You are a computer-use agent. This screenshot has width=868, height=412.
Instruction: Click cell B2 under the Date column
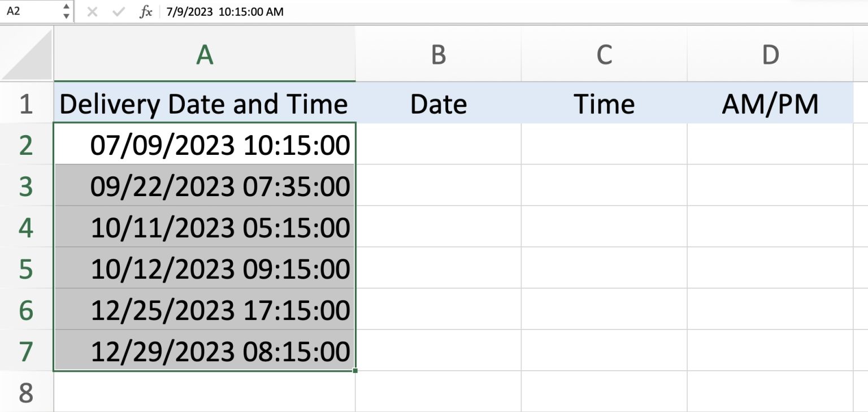(439, 145)
